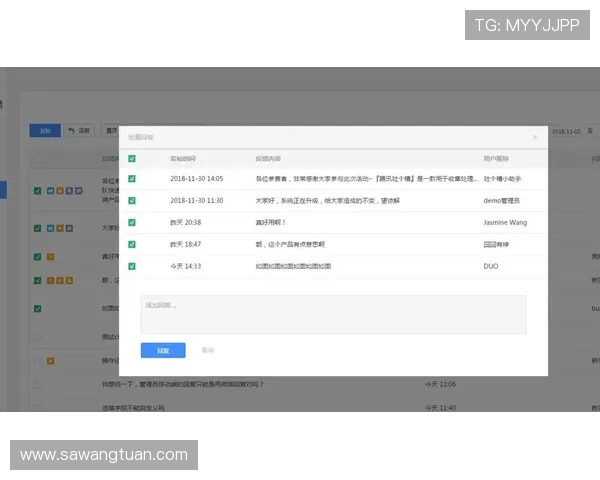Click the username 吐个槽小助手
The width and height of the screenshot is (600, 480).
502,179
